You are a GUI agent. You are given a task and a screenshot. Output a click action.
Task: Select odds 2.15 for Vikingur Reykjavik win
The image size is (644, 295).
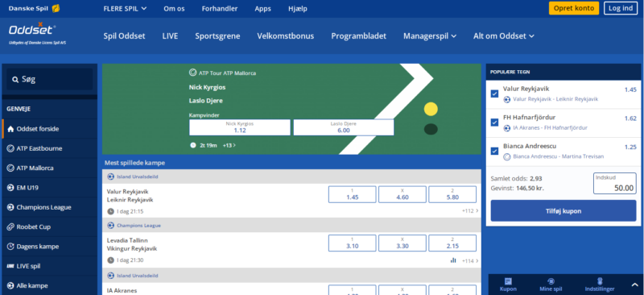tap(452, 243)
